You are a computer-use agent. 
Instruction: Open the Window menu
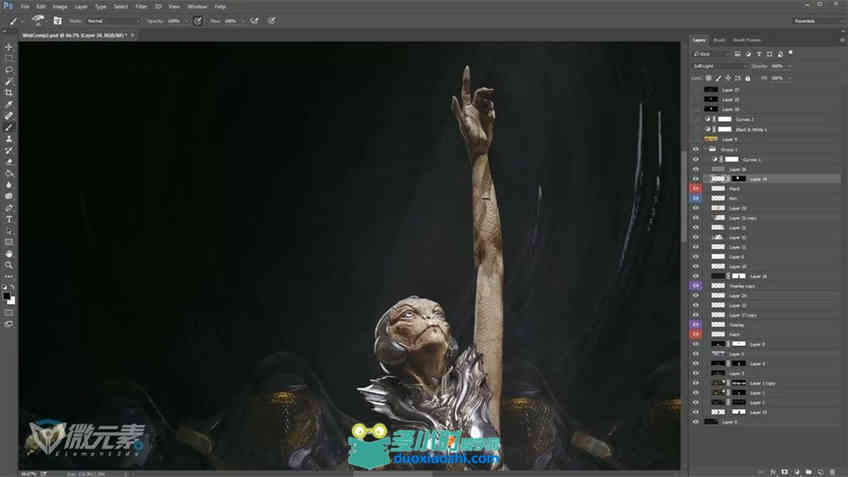197,6
